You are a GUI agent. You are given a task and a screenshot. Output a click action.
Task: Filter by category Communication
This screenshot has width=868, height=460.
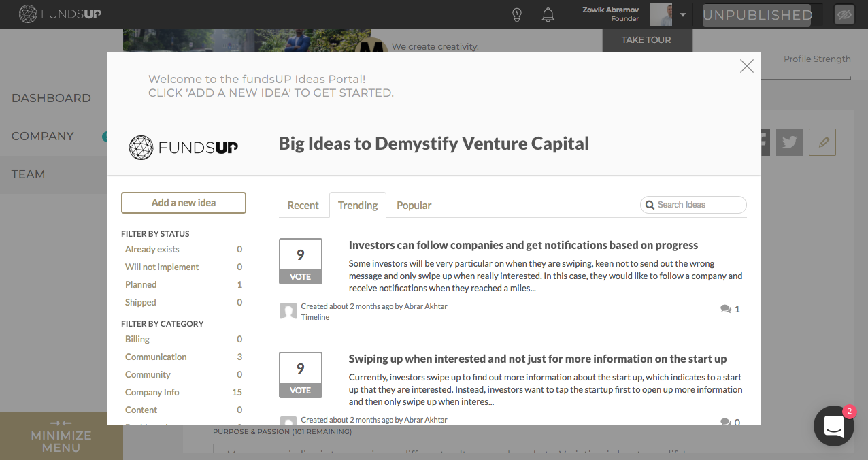[x=156, y=357]
